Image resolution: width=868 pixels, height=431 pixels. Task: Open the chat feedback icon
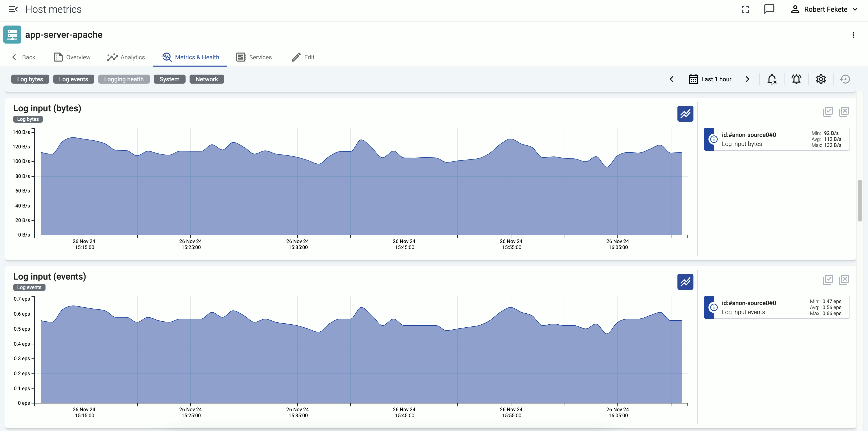(x=769, y=10)
